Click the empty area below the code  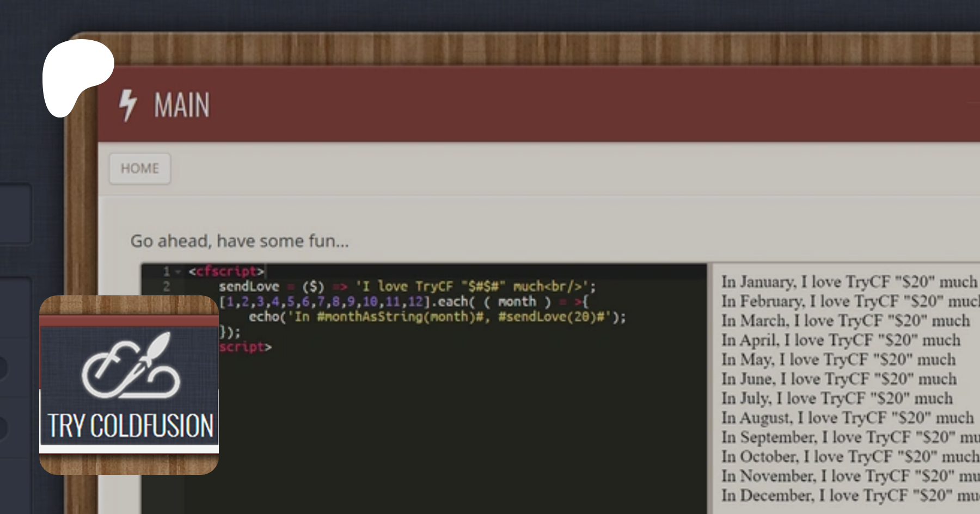(x=436, y=435)
